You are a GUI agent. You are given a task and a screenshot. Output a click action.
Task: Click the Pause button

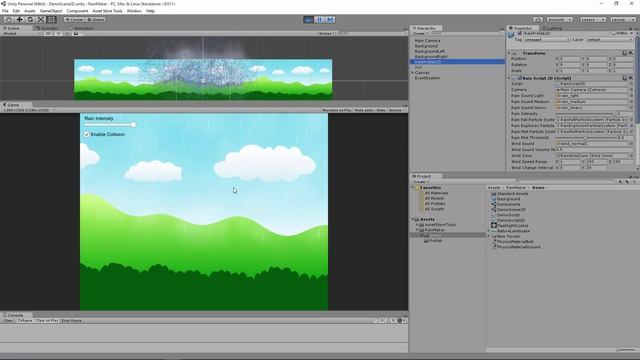[x=320, y=20]
